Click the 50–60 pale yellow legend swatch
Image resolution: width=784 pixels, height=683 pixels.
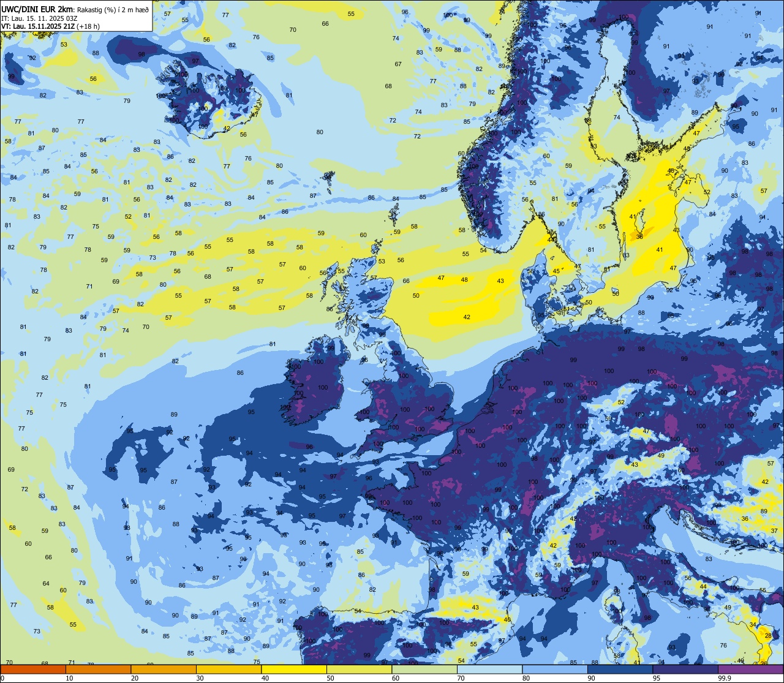click(360, 670)
